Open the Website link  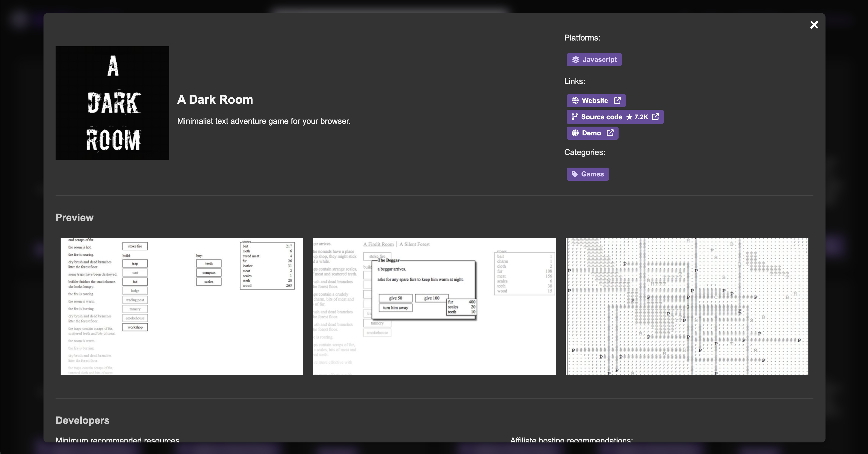596,100
